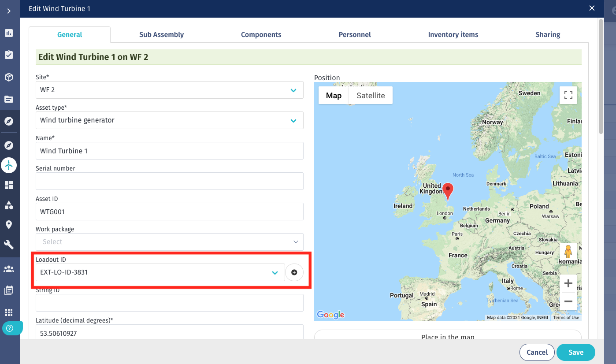The width and height of the screenshot is (616, 364).
Task: Open the bar chart reports icon
Action: pos(9,33)
